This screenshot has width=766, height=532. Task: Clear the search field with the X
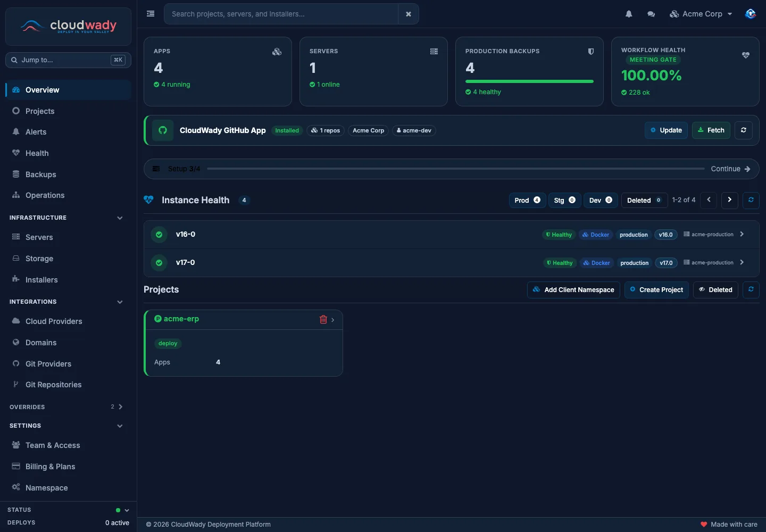[409, 14]
